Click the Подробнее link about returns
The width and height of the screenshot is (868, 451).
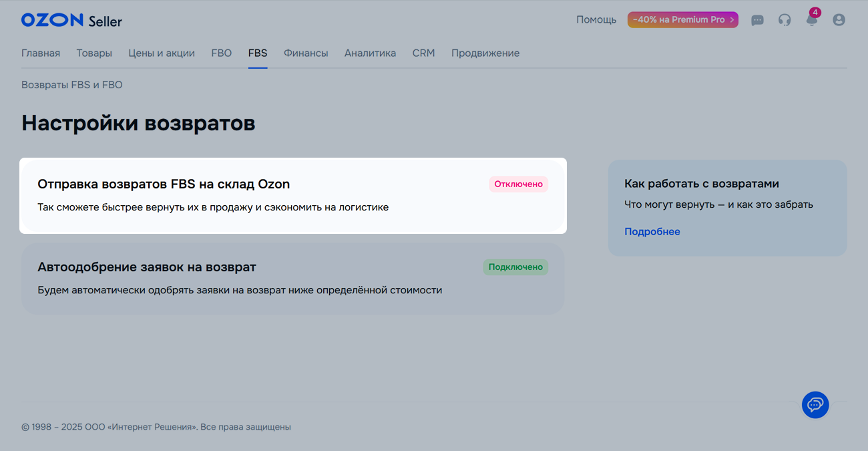tap(652, 232)
